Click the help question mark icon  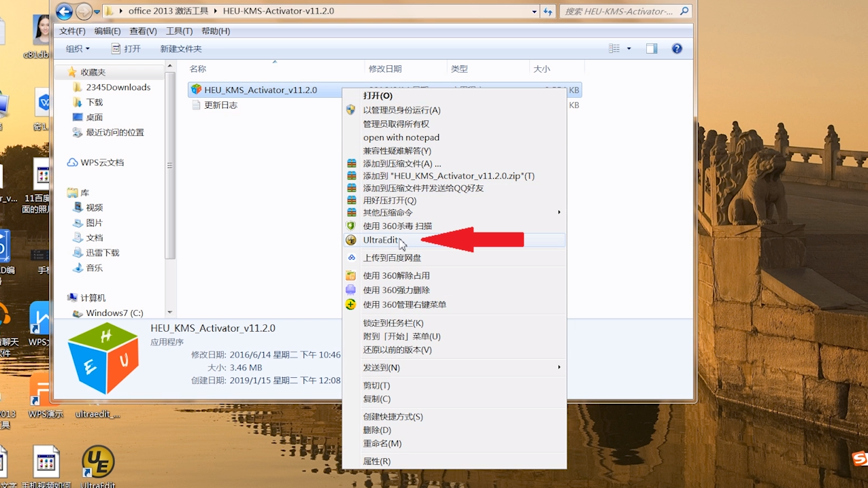(676, 49)
